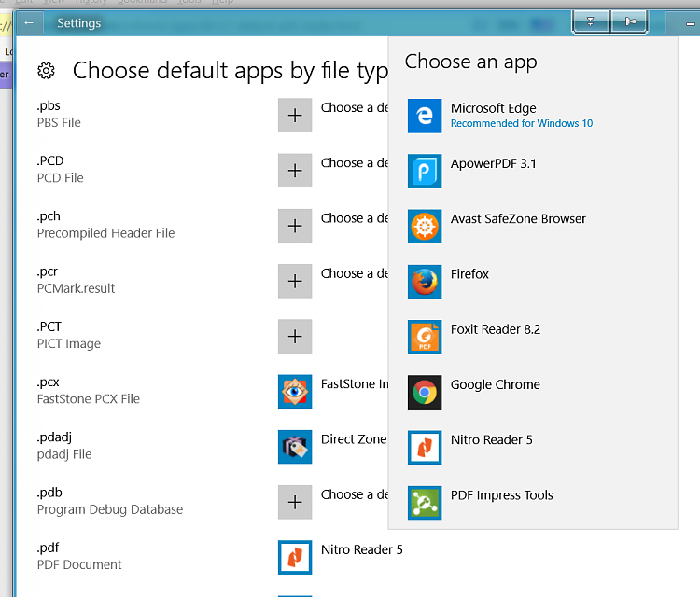The width and height of the screenshot is (700, 597).
Task: Click the title bar drop-down arrow button
Action: coord(591,21)
